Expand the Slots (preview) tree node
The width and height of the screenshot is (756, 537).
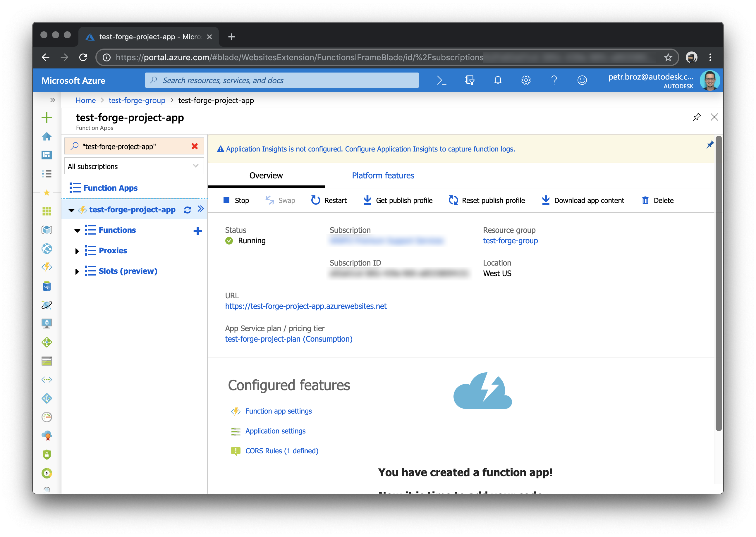(x=77, y=271)
